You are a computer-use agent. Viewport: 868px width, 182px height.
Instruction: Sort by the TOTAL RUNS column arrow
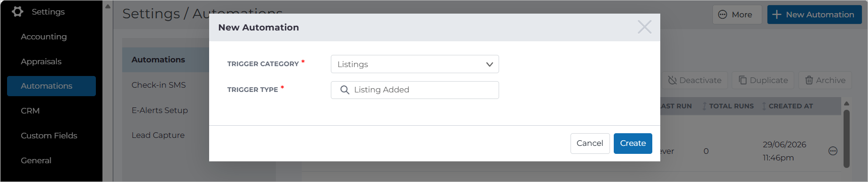coord(704,106)
